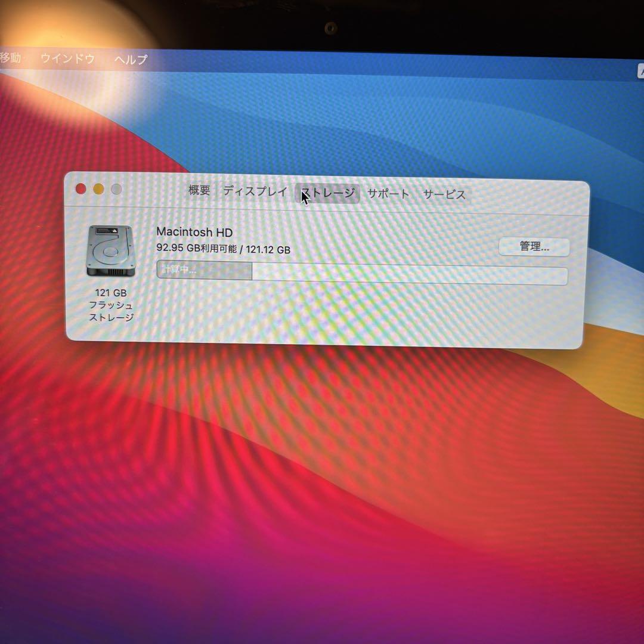Switch to the 概要 tab
Viewport: 644px width, 644px height.
[199, 190]
